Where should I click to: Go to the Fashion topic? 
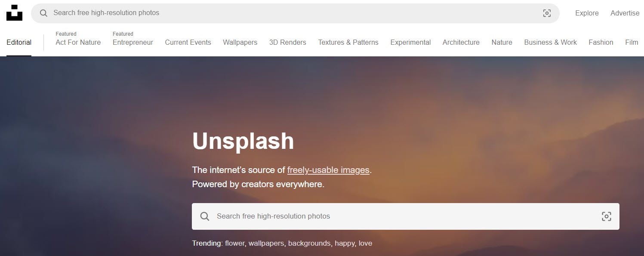[601, 42]
